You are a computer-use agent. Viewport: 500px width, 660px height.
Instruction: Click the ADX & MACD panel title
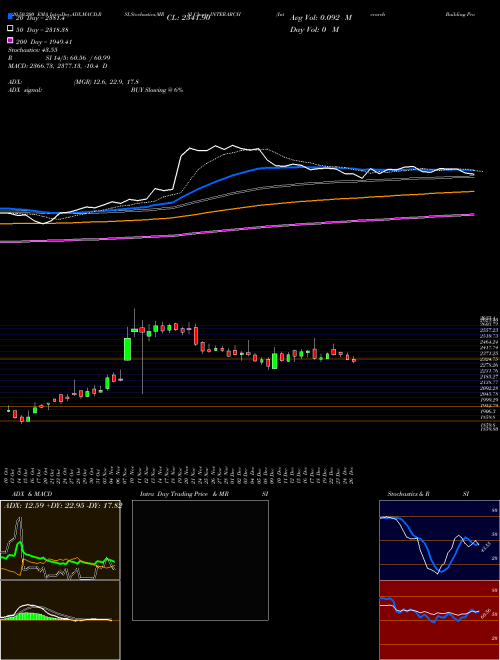tap(32, 494)
